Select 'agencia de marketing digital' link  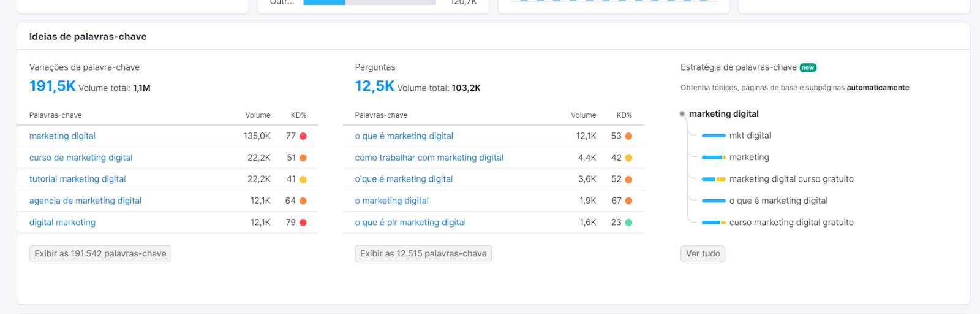[x=85, y=201]
